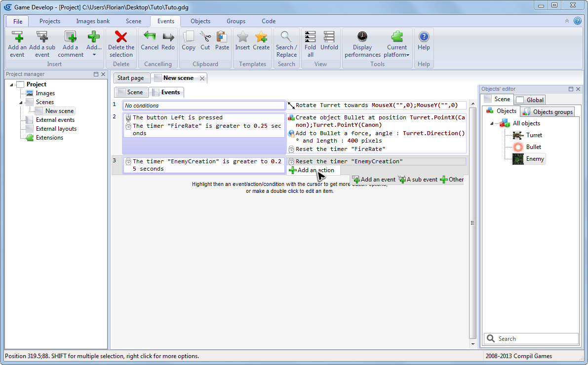Collapse the Scenes tree node

[x=21, y=103]
